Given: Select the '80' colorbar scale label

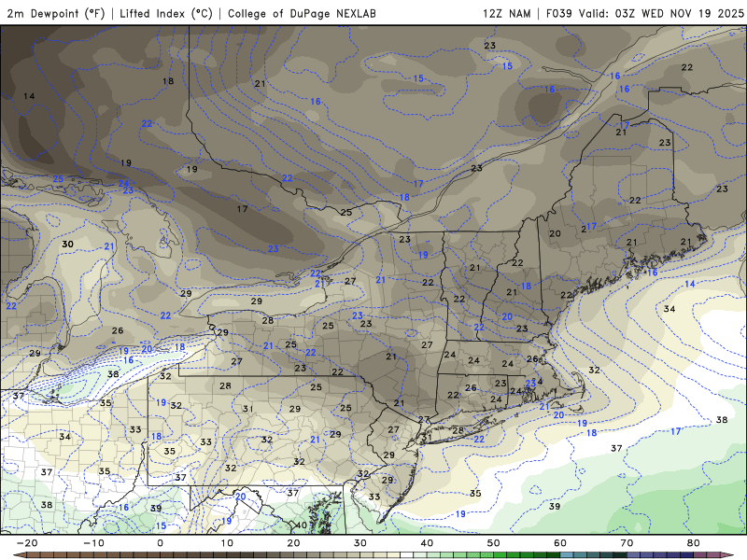Looking at the screenshot, I should pyautogui.click(x=694, y=543).
